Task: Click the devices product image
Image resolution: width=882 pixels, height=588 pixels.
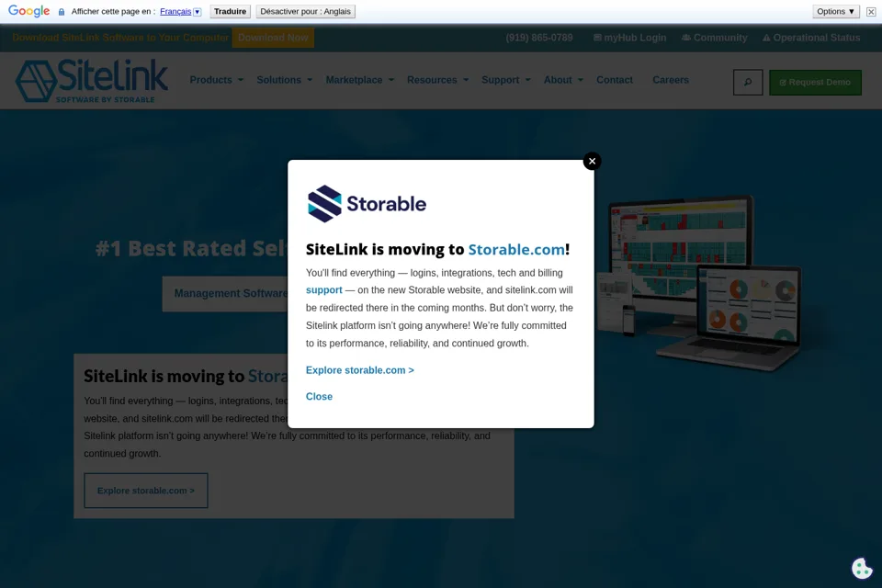Action: point(700,281)
